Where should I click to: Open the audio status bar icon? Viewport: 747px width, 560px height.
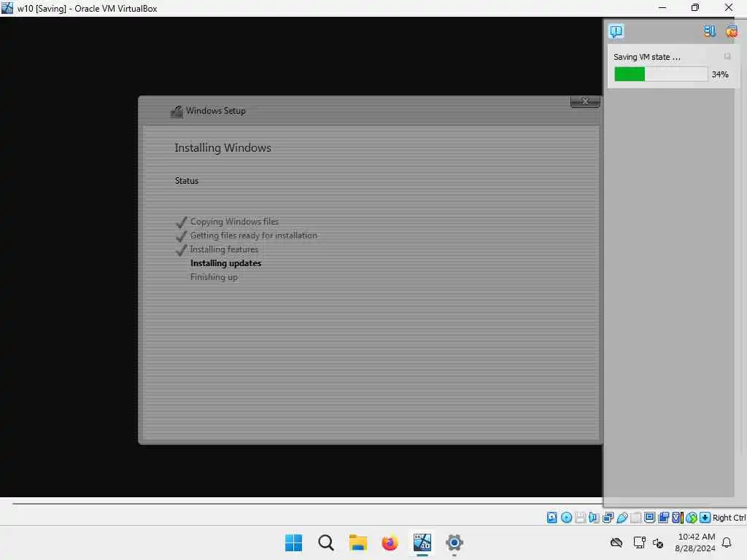594,518
